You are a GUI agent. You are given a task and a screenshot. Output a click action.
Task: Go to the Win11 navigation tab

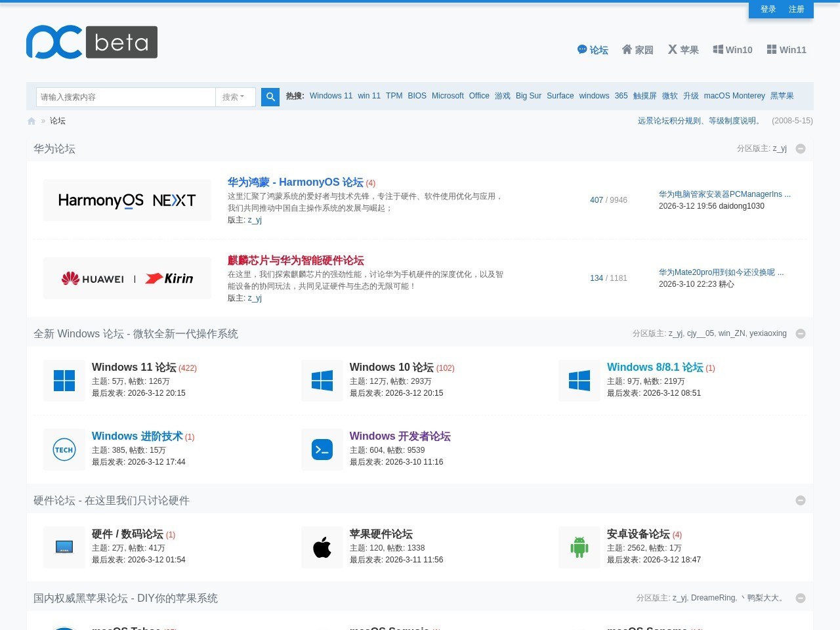click(x=786, y=50)
